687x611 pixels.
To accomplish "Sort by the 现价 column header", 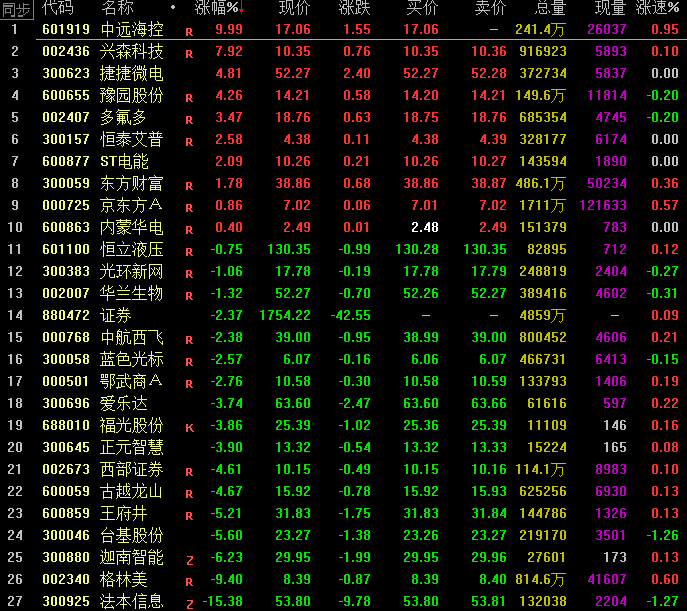I will click(x=294, y=7).
